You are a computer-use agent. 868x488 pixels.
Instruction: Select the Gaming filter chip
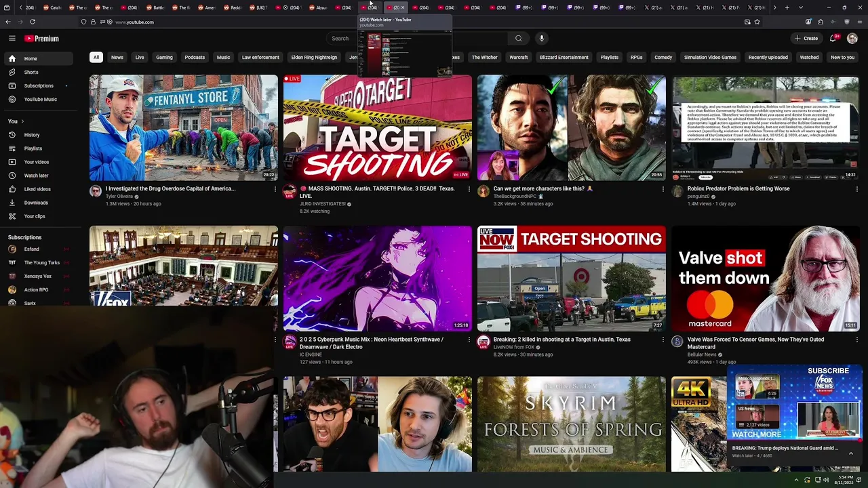point(164,58)
